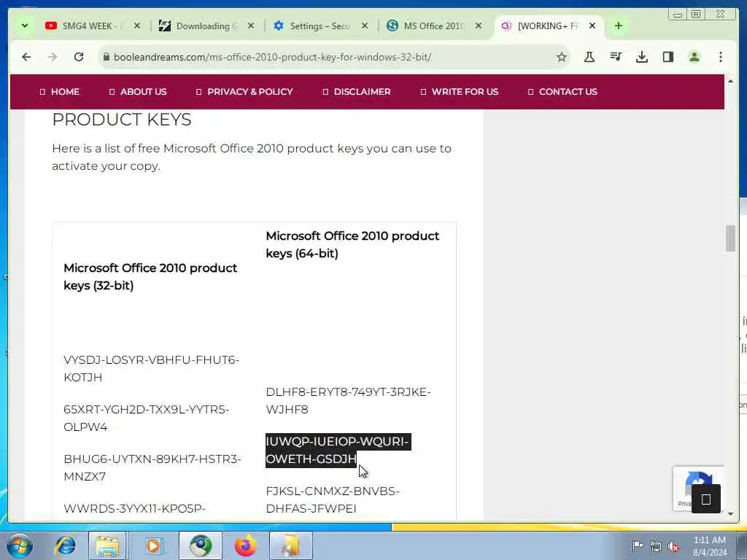Viewport: 747px width, 560px height.
Task: Open DISCLAIMER page
Action: coord(356,92)
